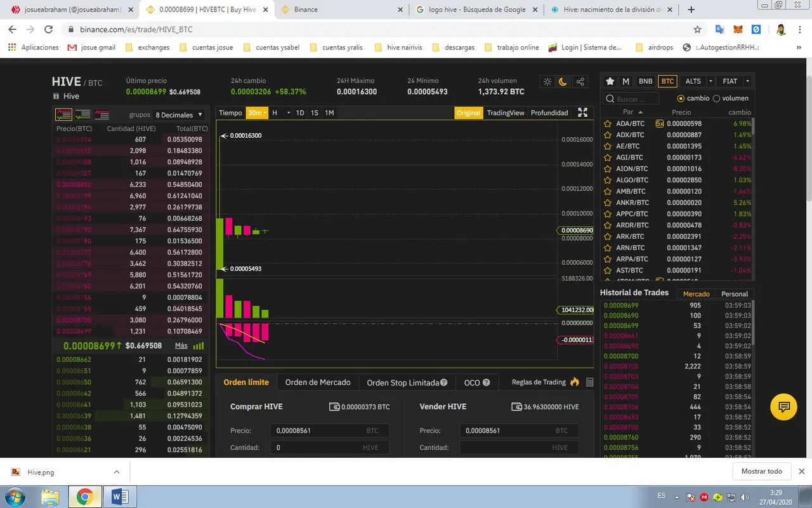Viewport: 812px width, 508px height.
Task: Select the volumen radio option
Action: click(x=716, y=98)
